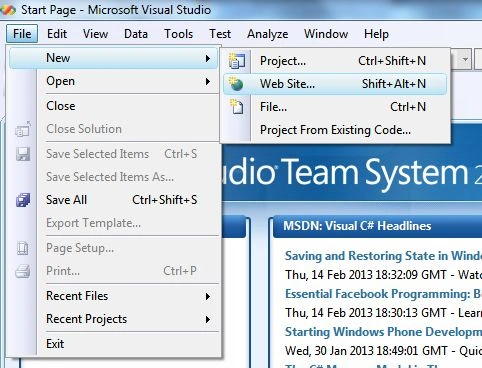
Task: Open the toolbar dropdown arrow behind submenu
Action: tap(465, 60)
